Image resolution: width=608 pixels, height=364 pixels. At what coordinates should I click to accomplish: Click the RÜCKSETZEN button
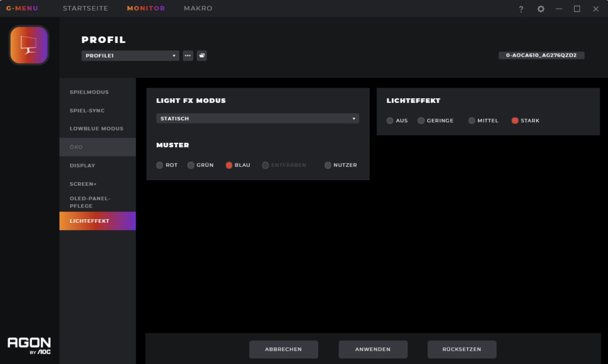pos(462,349)
